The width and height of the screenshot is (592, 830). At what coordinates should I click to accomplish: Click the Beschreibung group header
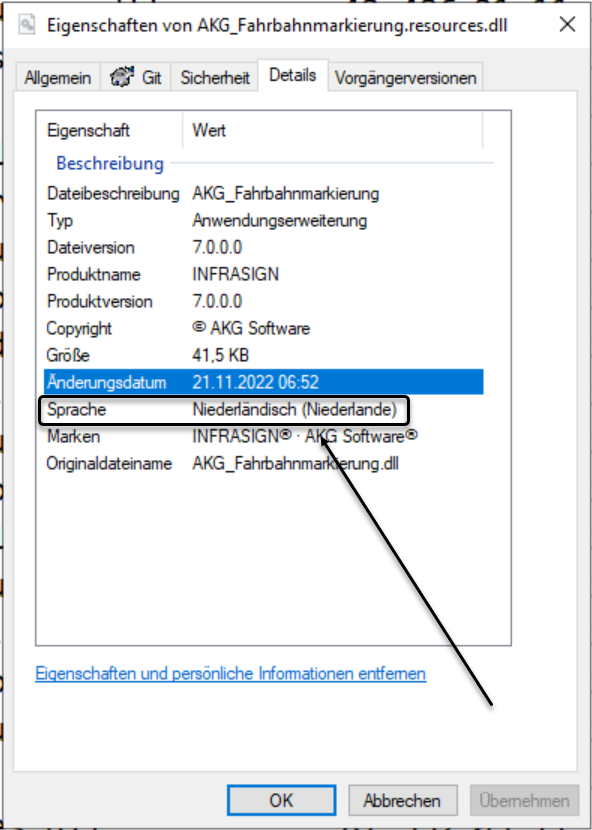pos(110,163)
